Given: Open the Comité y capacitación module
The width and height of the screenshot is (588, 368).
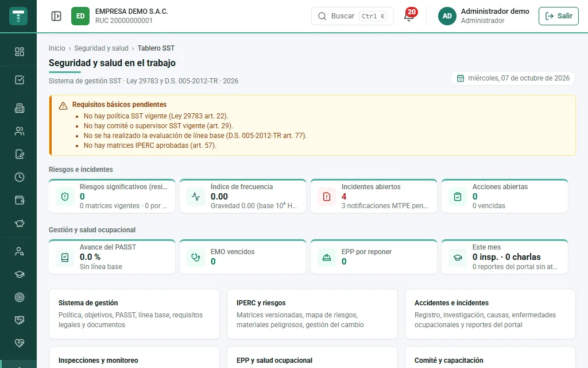Looking at the screenshot, I should 490,358.
